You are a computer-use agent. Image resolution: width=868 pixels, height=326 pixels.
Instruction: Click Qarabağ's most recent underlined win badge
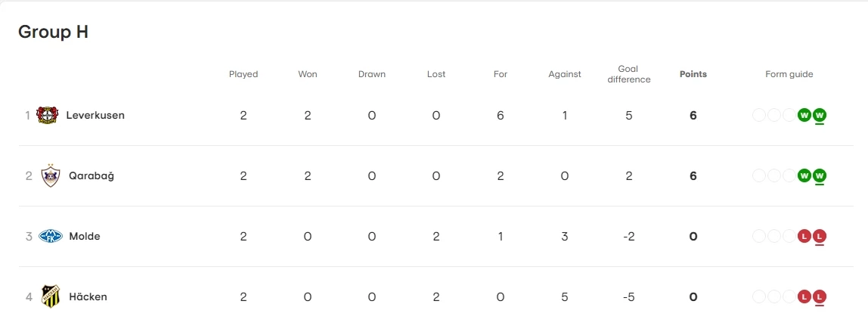pos(820,175)
